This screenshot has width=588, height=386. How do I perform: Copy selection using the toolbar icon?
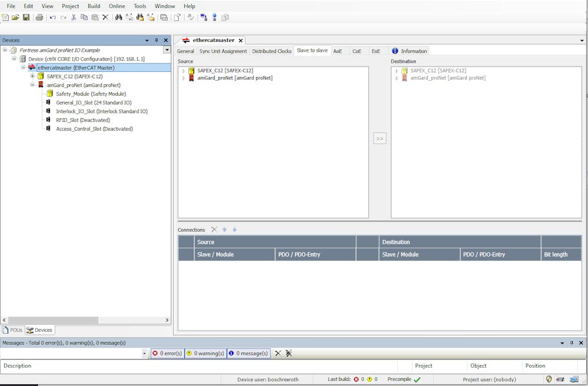(84, 17)
